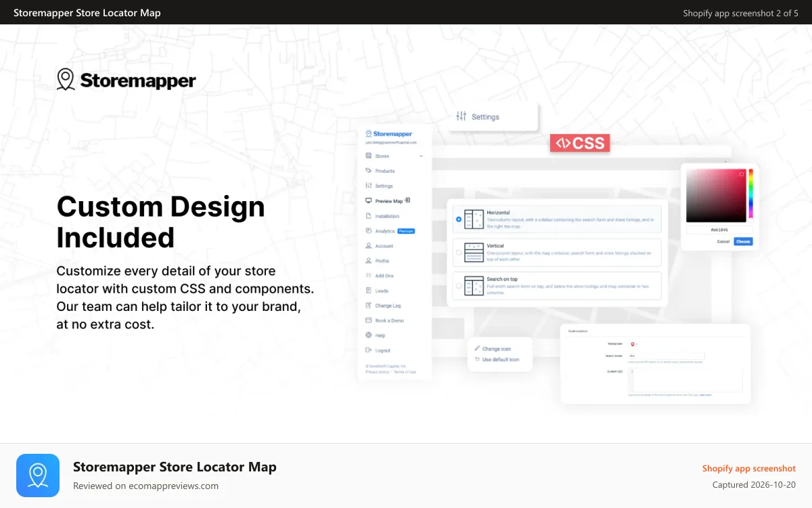Click the Leads list icon
812x508 pixels.
pyautogui.click(x=368, y=291)
